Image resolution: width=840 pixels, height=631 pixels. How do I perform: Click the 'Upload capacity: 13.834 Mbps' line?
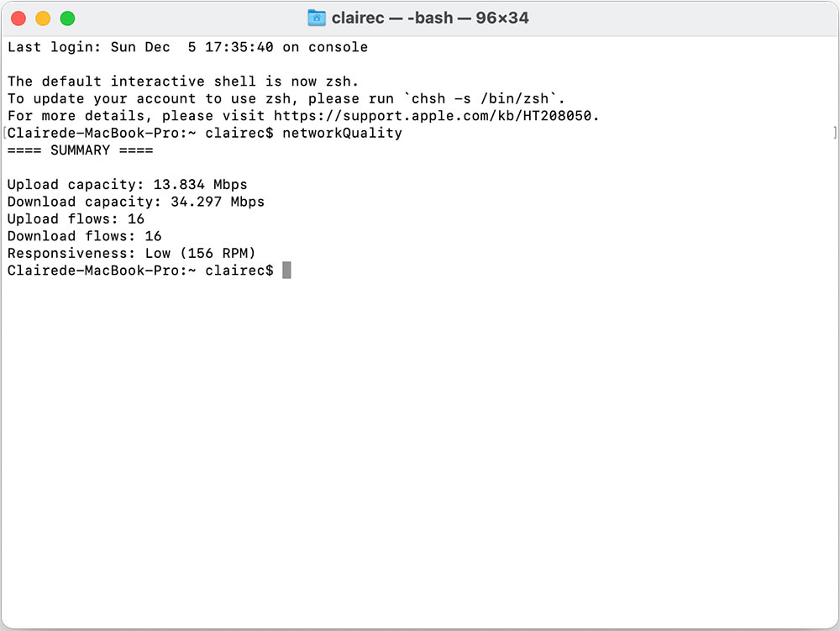127,184
